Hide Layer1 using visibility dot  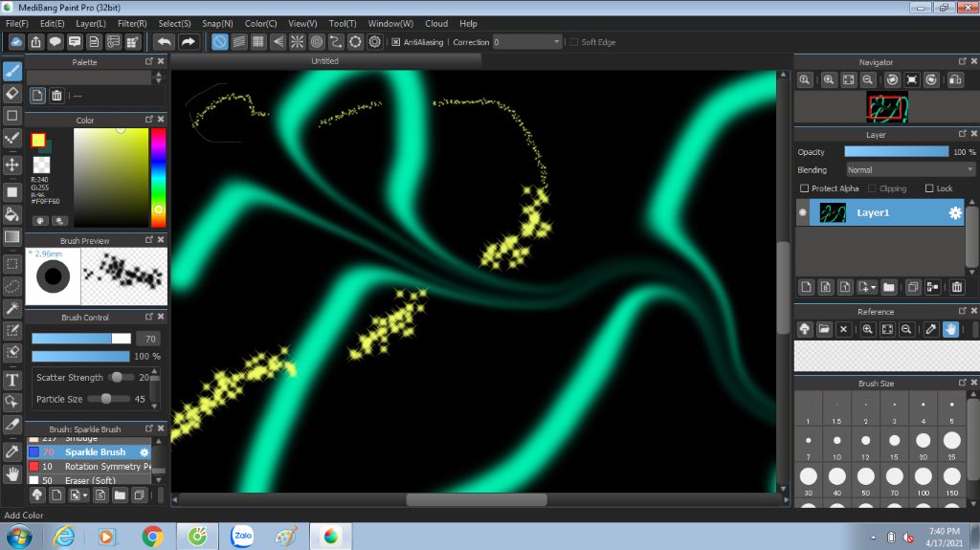coord(803,212)
